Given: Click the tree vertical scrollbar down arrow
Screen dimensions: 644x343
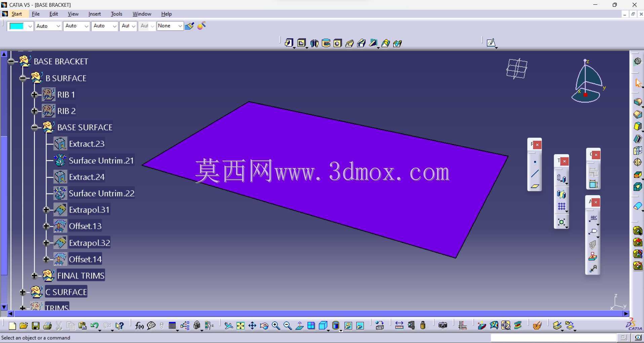Looking at the screenshot, I should click(x=4, y=307).
